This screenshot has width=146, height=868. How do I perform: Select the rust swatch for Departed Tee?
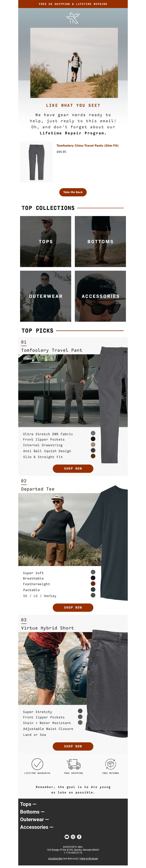pyautogui.click(x=93, y=584)
